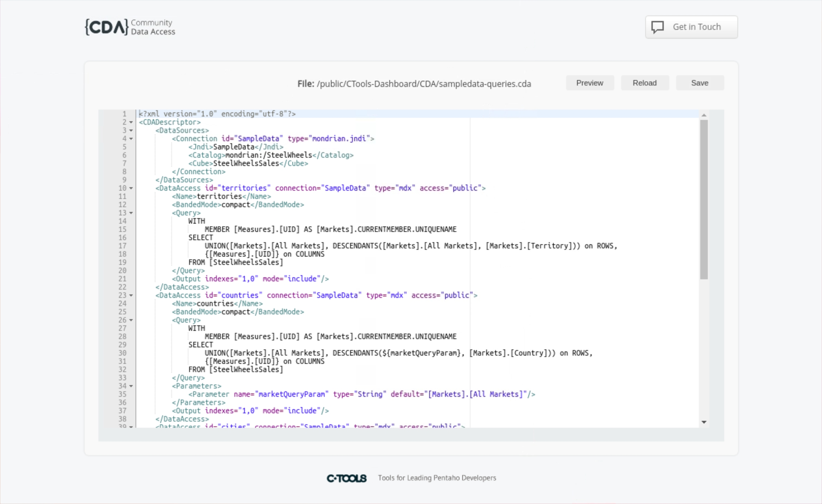Collapse the Parameters fold arrow on line 34

click(131, 386)
